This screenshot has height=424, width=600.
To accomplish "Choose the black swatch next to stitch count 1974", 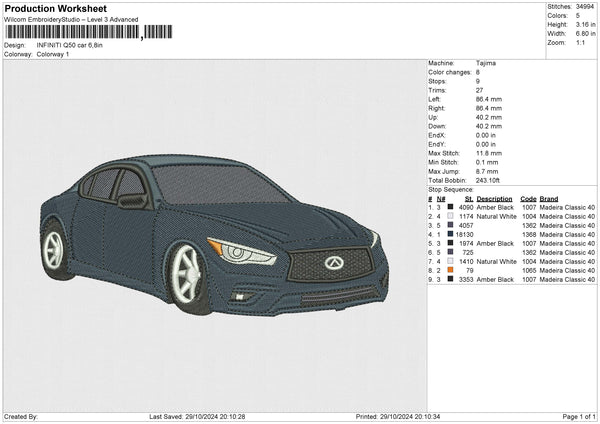I will [x=450, y=243].
